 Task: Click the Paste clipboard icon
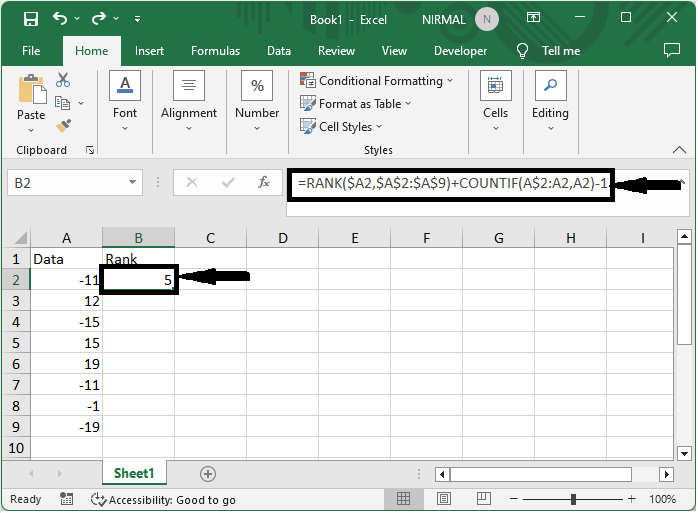point(31,90)
